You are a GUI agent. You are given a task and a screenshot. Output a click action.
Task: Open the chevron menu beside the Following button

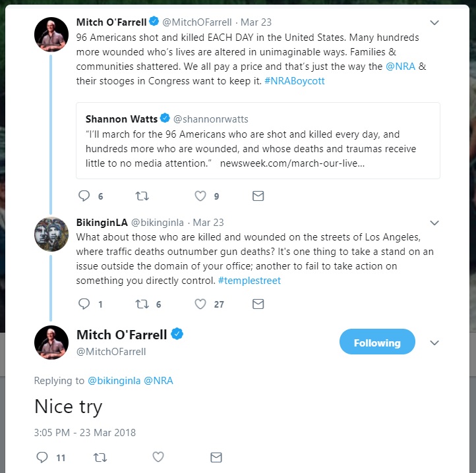coord(434,343)
